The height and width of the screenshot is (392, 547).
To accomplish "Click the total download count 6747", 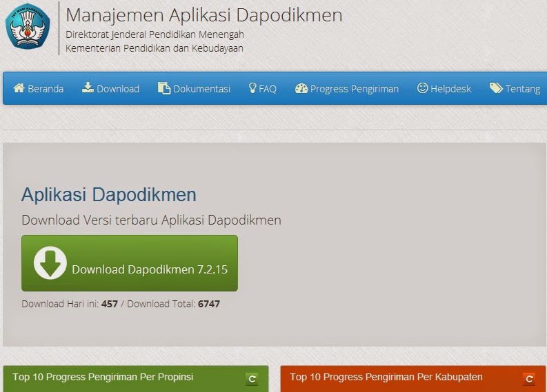I will click(x=208, y=304).
